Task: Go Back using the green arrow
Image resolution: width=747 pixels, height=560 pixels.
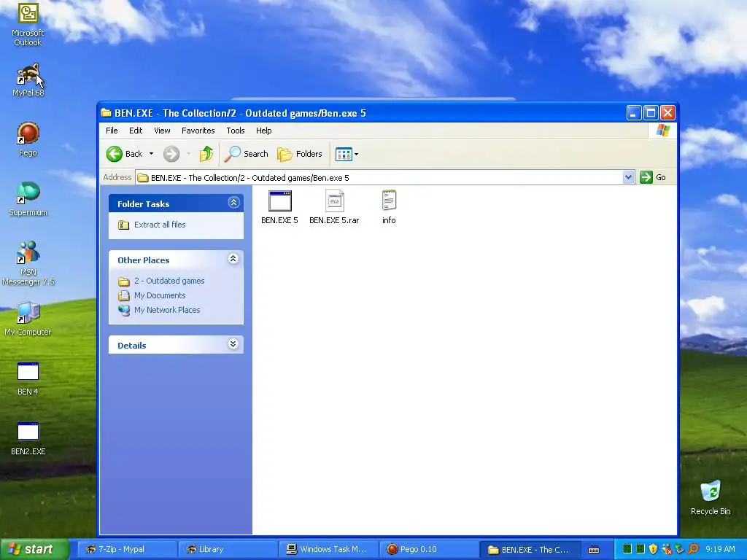Action: pyautogui.click(x=115, y=154)
